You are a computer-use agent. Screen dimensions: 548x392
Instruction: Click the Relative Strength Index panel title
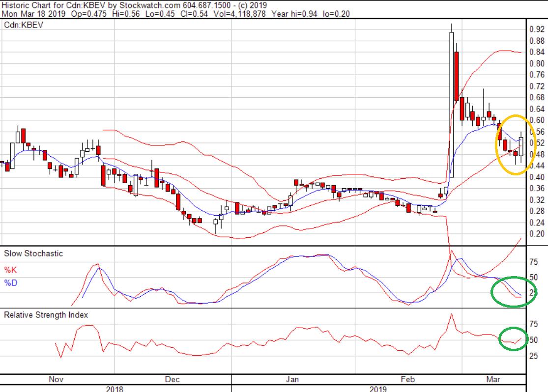coord(46,315)
